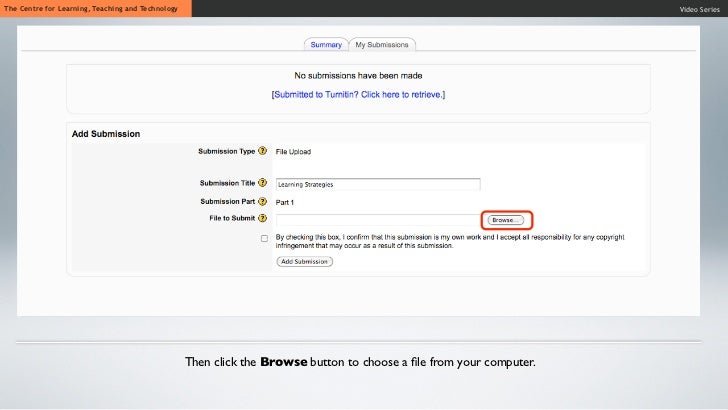Click the Add Submission button

pyautogui.click(x=305, y=261)
